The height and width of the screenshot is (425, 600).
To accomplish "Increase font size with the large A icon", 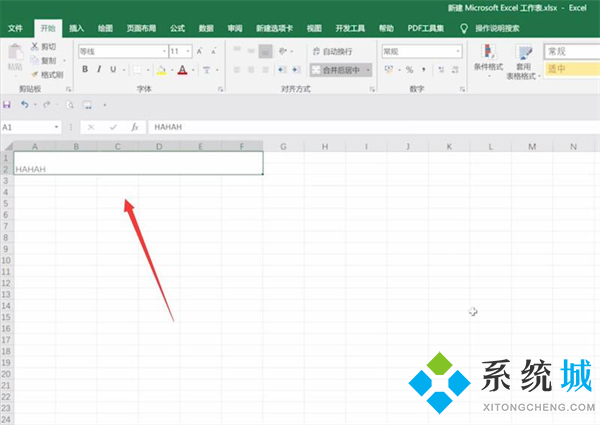I will [199, 51].
